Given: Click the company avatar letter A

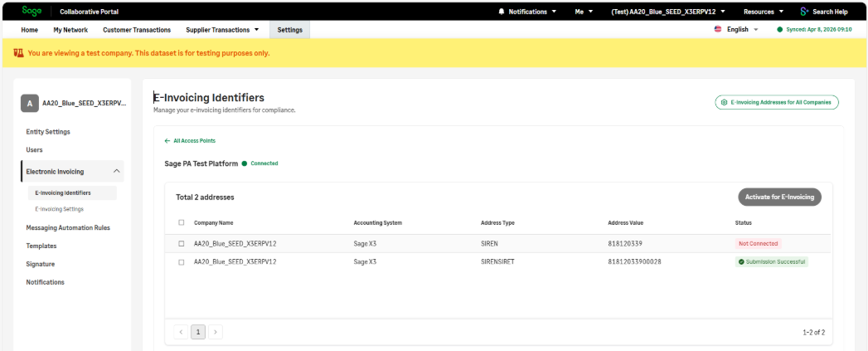Looking at the screenshot, I should click(x=29, y=103).
